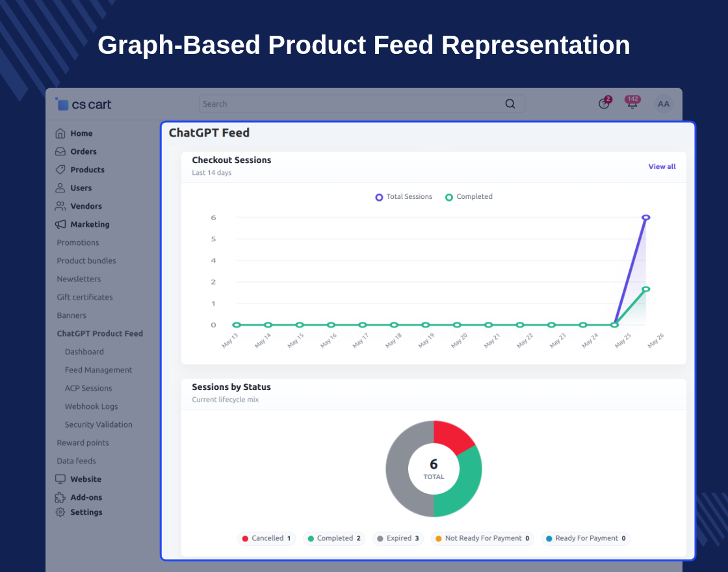
Task: Go to Data feeds page
Action: [x=77, y=461]
